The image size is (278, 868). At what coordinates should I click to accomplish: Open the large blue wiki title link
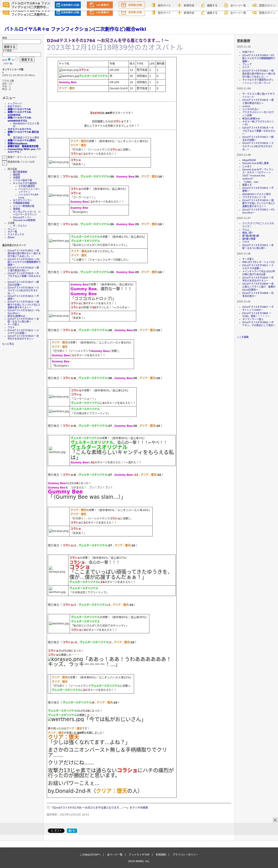(x=75, y=29)
